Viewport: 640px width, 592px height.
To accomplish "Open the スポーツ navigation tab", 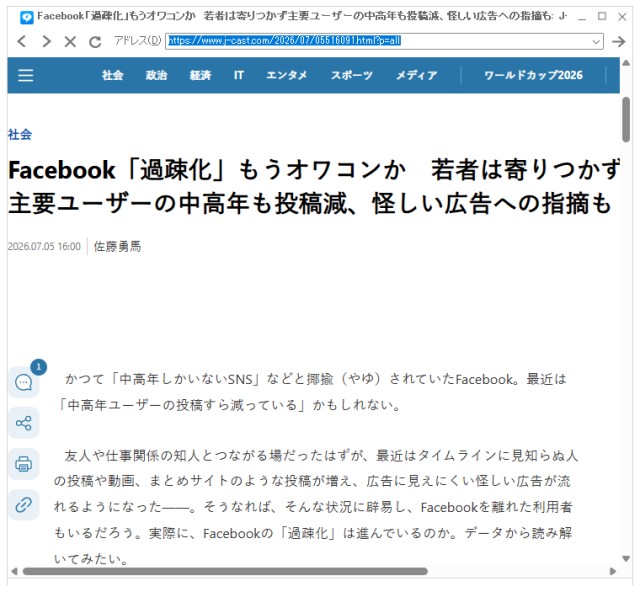I will coord(351,75).
